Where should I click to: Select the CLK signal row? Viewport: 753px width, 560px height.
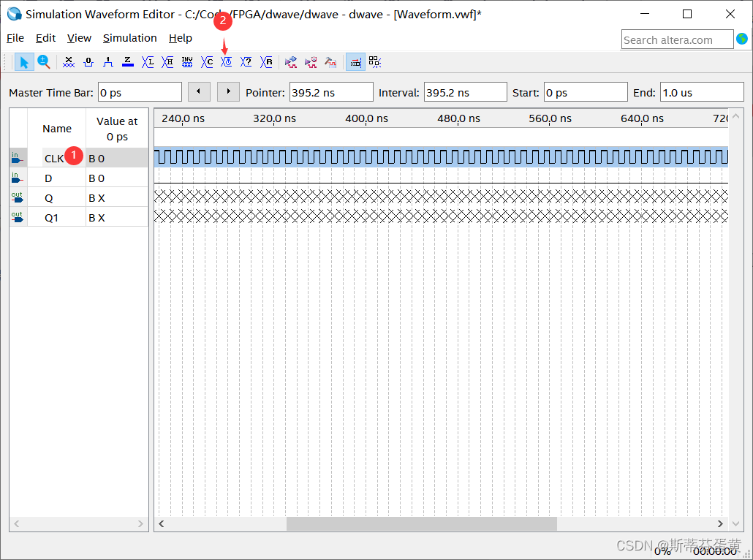click(x=79, y=158)
